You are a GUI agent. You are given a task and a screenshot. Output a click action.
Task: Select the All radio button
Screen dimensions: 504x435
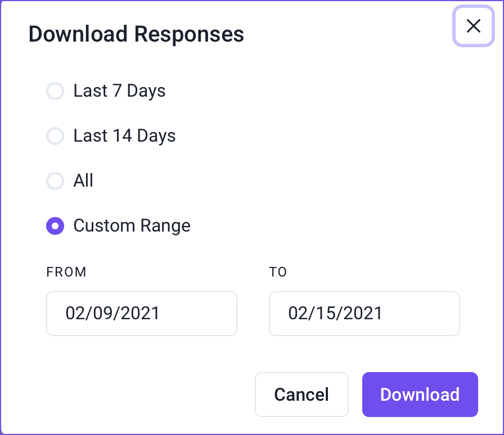55,181
